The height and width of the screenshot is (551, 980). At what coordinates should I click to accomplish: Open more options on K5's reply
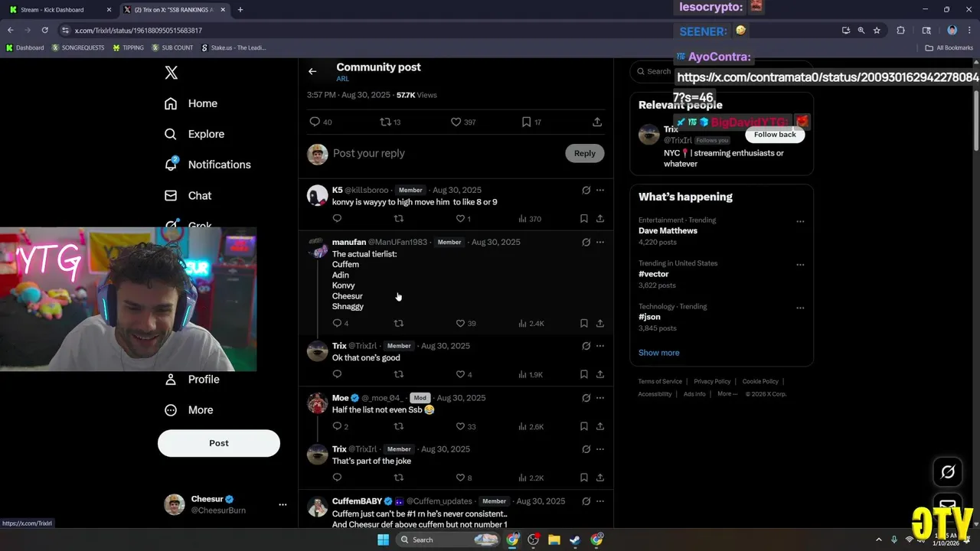pyautogui.click(x=600, y=190)
